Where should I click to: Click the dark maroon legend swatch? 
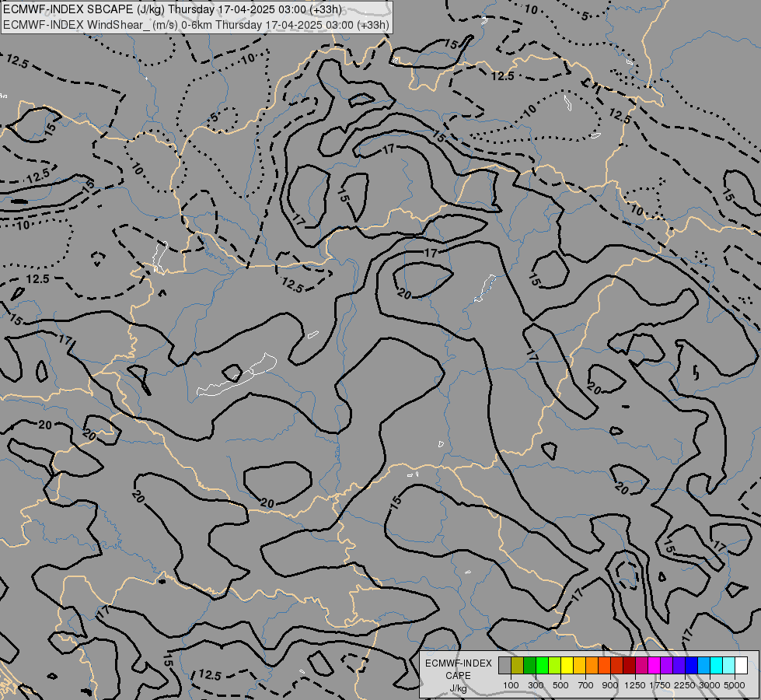tap(630, 666)
